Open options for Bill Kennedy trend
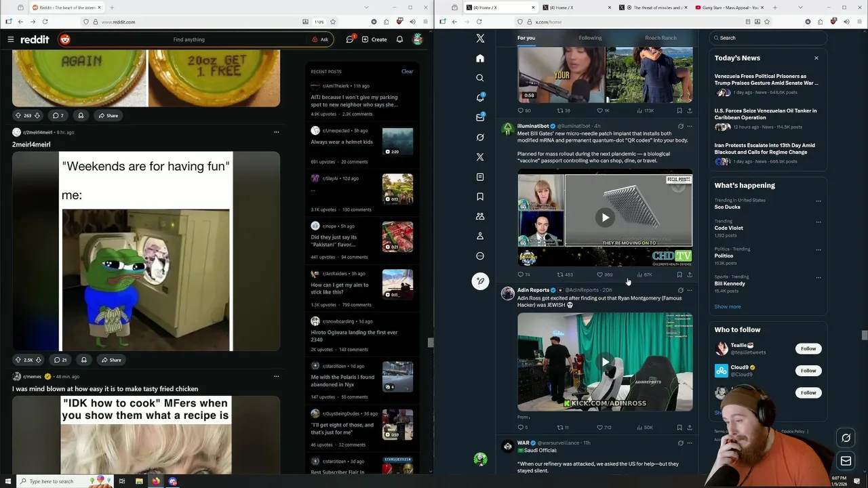This screenshot has height=488, width=868. click(x=818, y=277)
